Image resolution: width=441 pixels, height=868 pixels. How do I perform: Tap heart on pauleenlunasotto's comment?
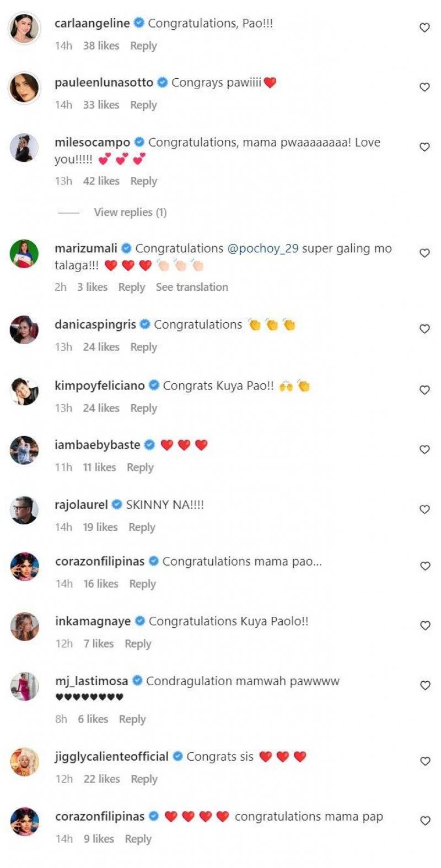click(424, 87)
